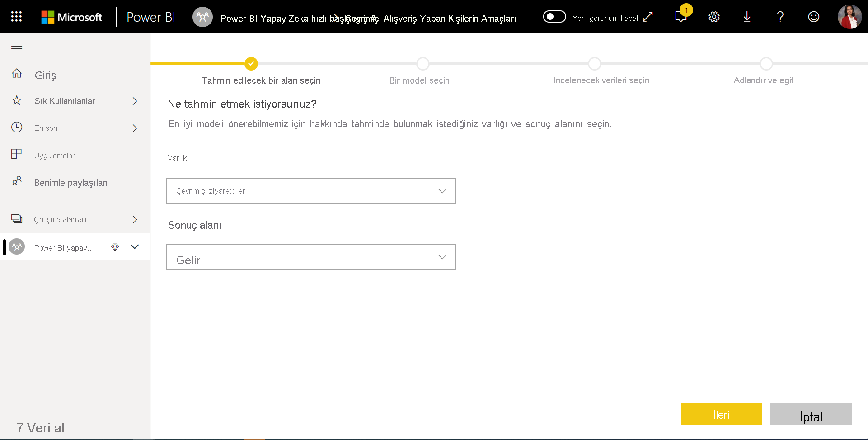
Task: Expand En son flyout chevron
Action: point(135,128)
